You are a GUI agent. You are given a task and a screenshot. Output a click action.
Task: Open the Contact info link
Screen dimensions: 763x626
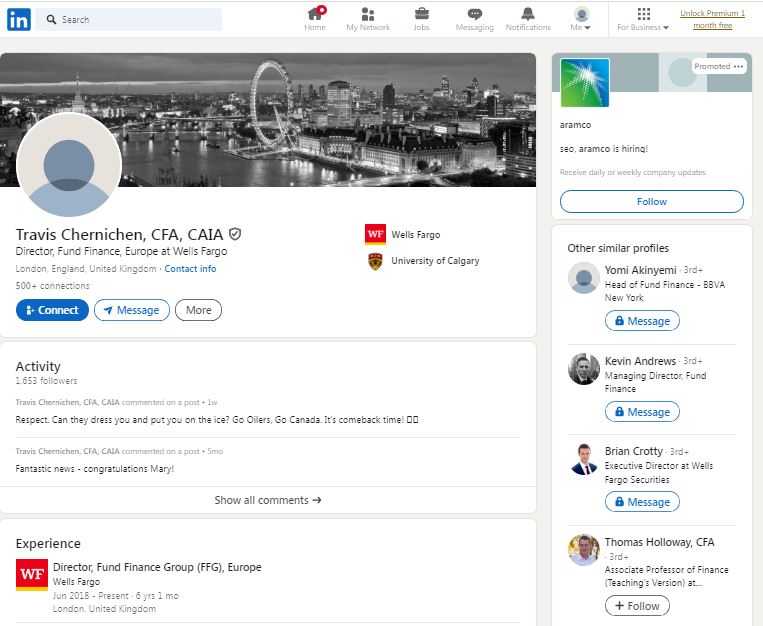click(x=190, y=269)
